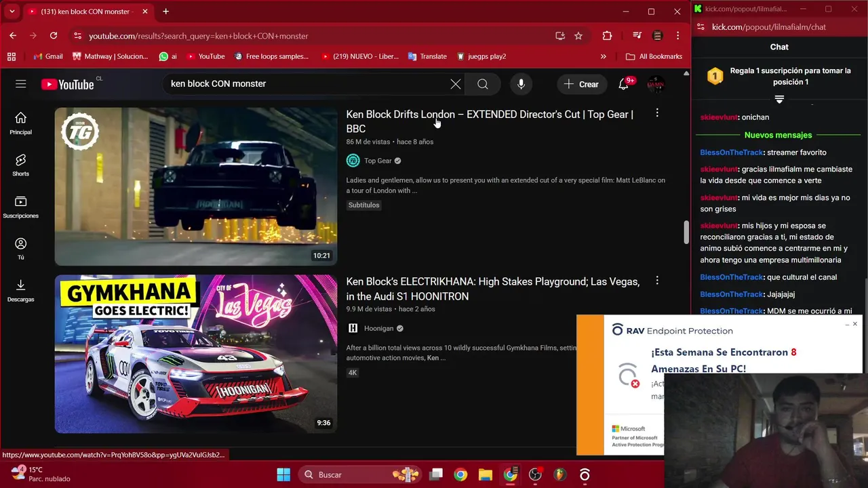
Task: Jump to Nuevos mensajes in chat
Action: coord(778,135)
